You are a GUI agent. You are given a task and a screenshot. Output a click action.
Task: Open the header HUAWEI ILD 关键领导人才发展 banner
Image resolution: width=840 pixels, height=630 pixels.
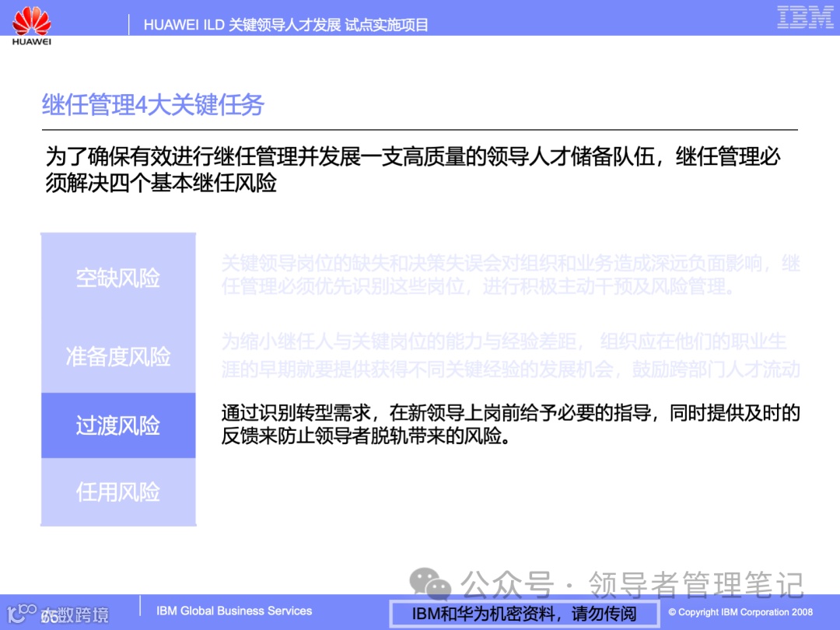click(x=286, y=24)
